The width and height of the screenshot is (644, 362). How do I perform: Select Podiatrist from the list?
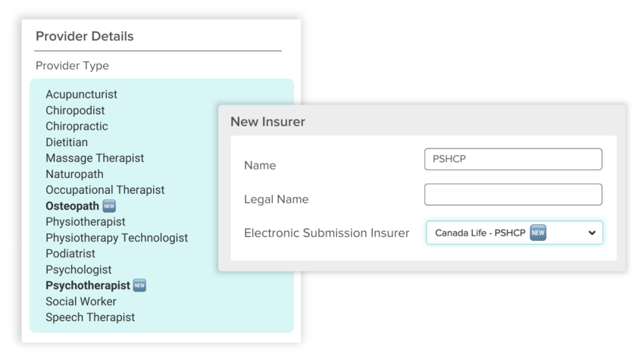tap(72, 254)
